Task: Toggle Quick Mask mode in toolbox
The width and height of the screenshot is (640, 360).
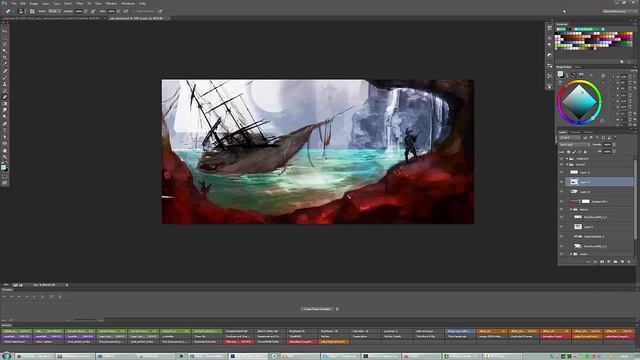Action: click(x=5, y=176)
